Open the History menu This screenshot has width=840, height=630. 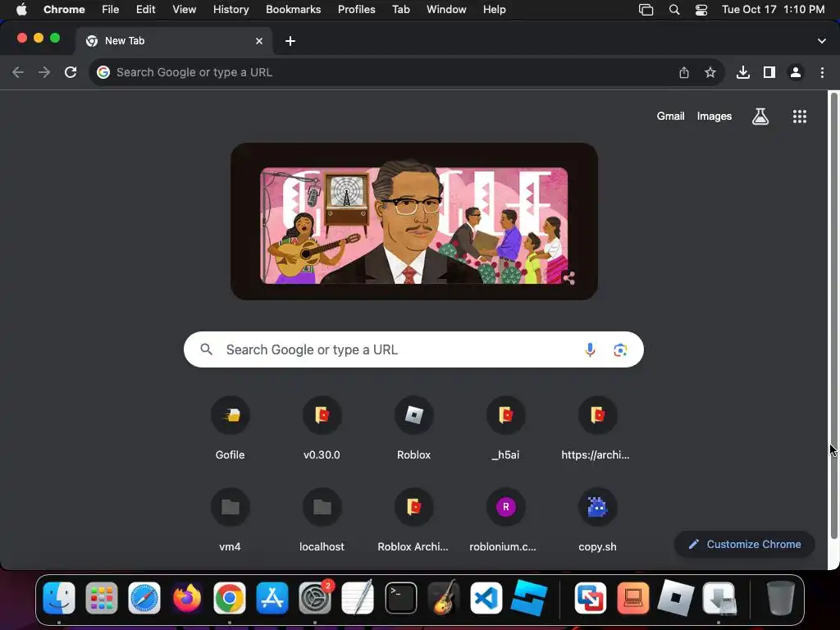[231, 9]
